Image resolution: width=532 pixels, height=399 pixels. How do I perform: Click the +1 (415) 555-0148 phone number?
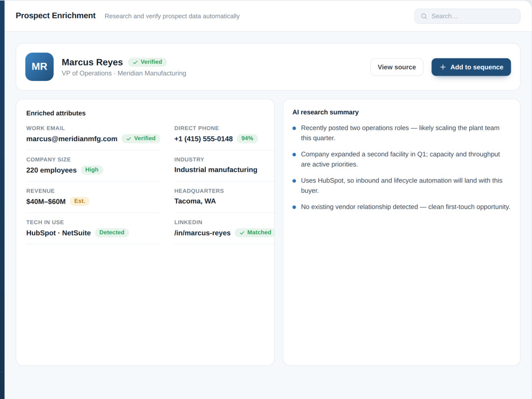204,139
